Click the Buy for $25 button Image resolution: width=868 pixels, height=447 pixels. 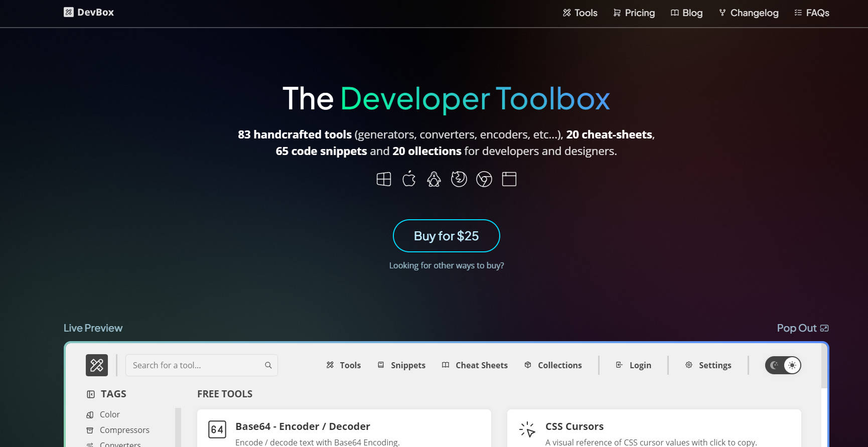click(x=447, y=236)
